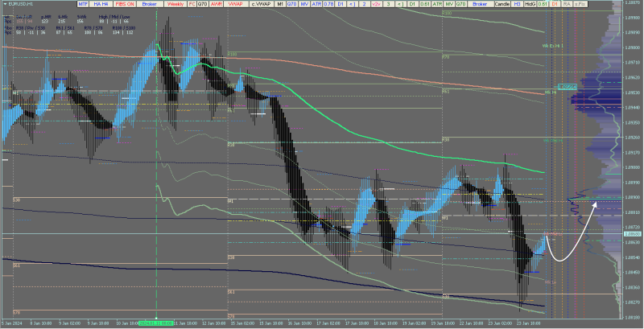This screenshot has height=329, width=644.
Task: Toggle the red VWAP button
Action: [235, 4]
